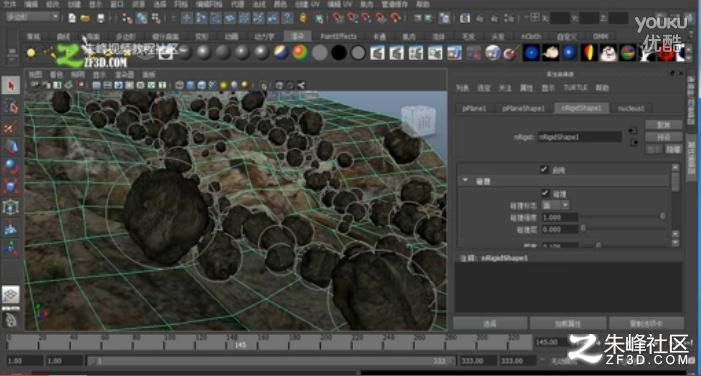
Task: Open the collision flag dropdown
Action: [555, 205]
